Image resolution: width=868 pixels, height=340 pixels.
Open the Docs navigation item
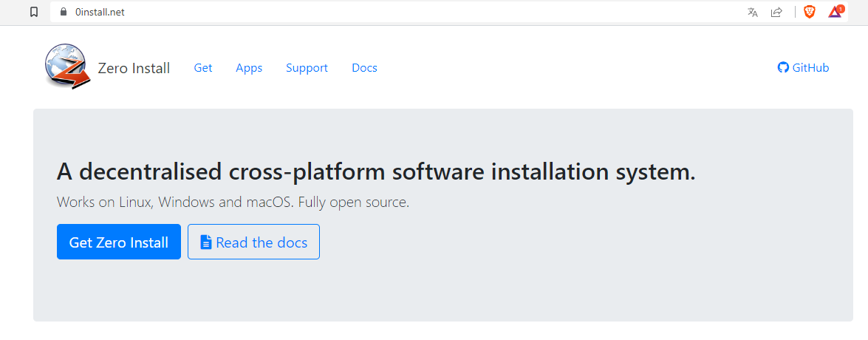(x=364, y=68)
